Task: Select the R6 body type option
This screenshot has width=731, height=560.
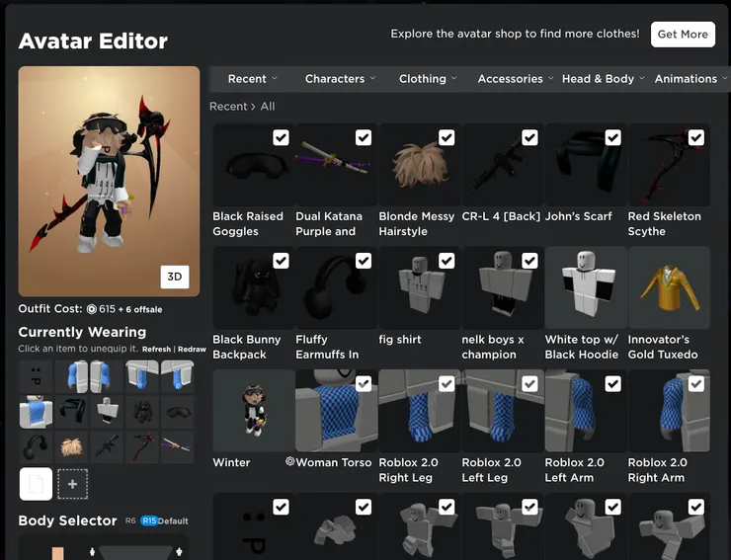Action: [x=130, y=520]
